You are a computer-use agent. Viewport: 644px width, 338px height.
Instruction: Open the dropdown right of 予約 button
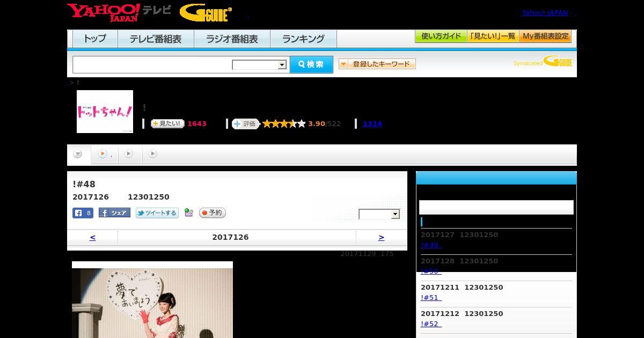pyautogui.click(x=379, y=214)
